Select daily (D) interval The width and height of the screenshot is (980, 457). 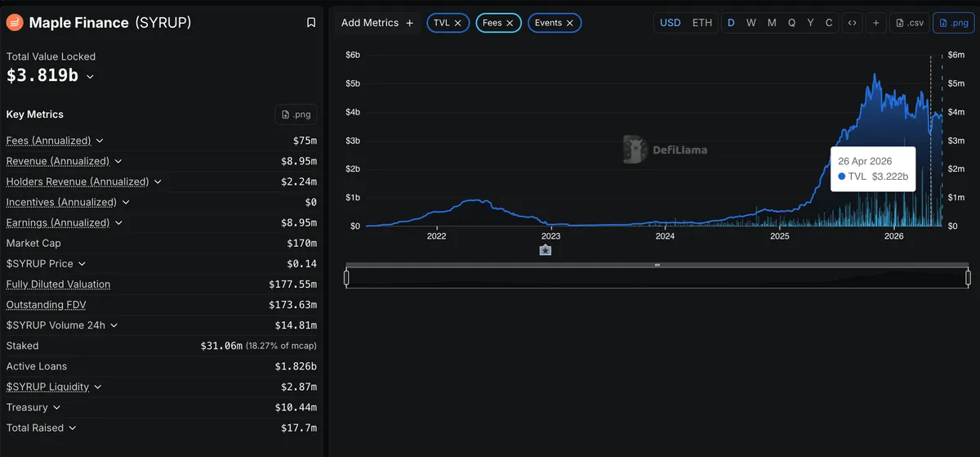(731, 23)
